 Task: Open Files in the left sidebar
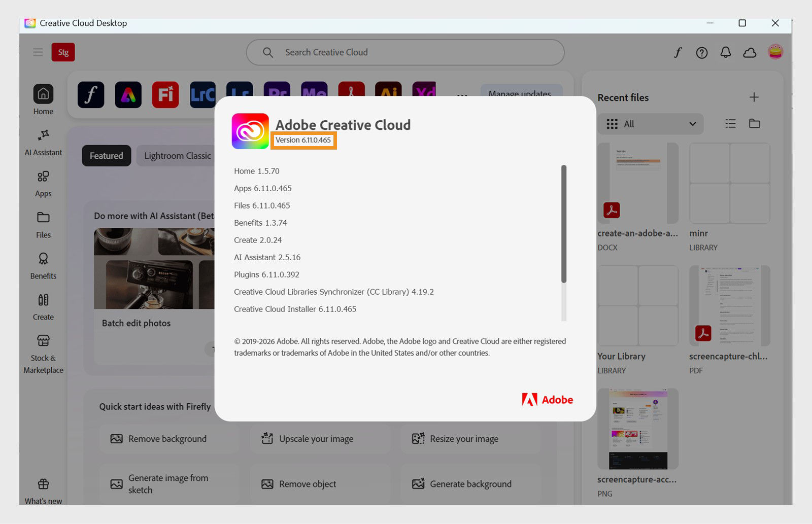43,225
